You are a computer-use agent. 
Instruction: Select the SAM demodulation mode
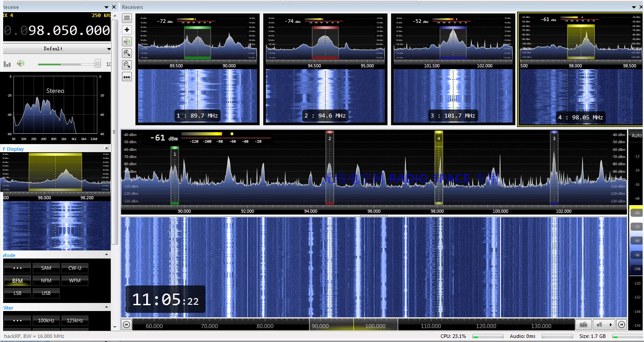46,268
